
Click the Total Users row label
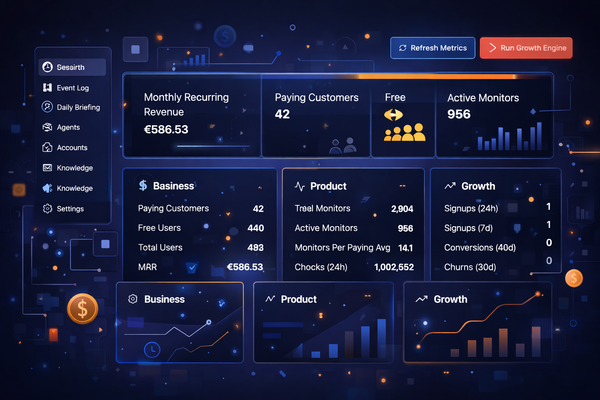[160, 248]
